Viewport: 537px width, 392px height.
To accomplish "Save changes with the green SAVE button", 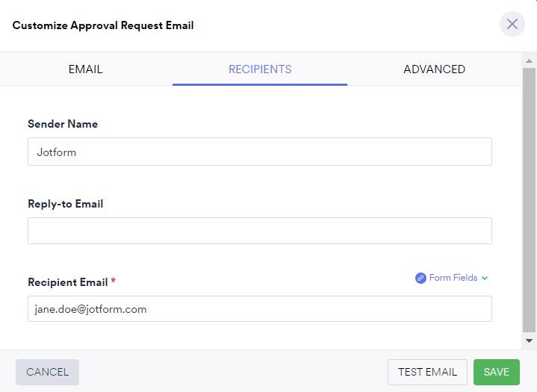I will pyautogui.click(x=496, y=372).
